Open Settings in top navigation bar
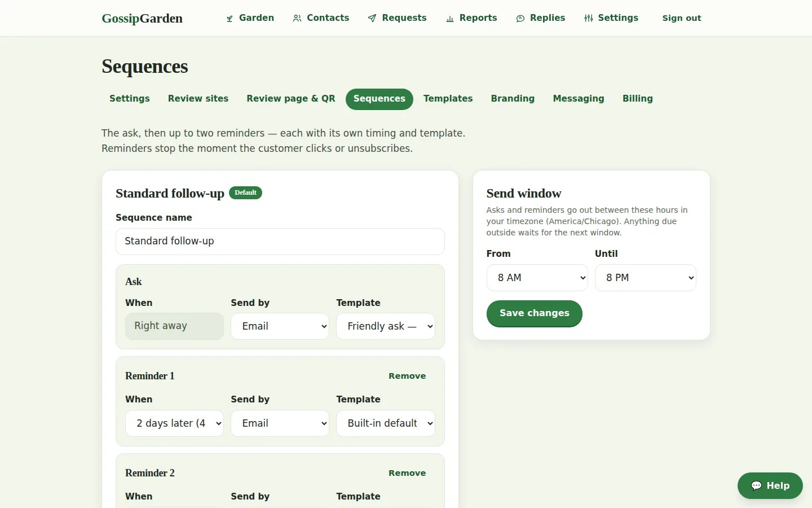 click(611, 18)
